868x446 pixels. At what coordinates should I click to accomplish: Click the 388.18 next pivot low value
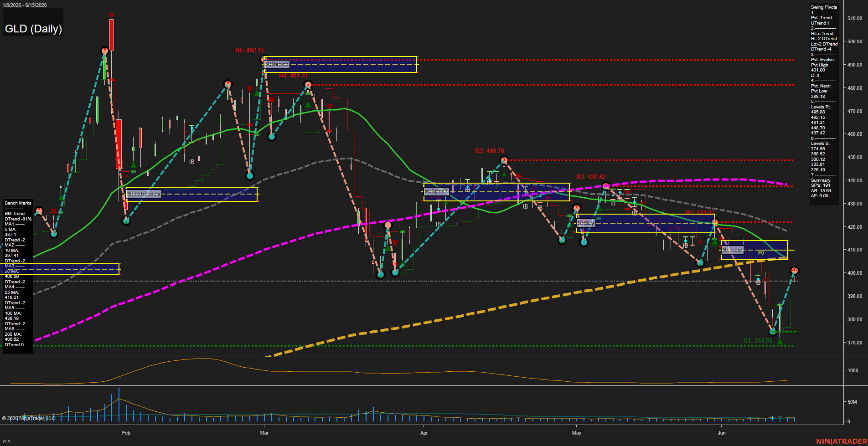coord(818,97)
